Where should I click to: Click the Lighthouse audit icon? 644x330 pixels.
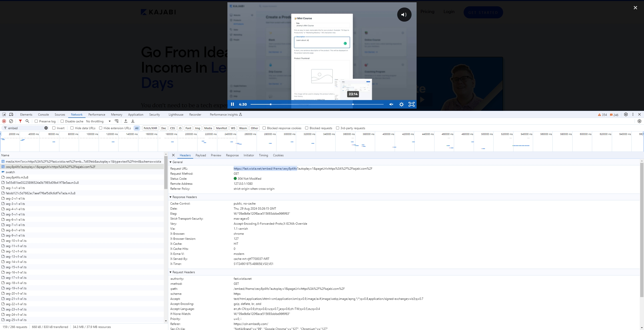point(176,115)
